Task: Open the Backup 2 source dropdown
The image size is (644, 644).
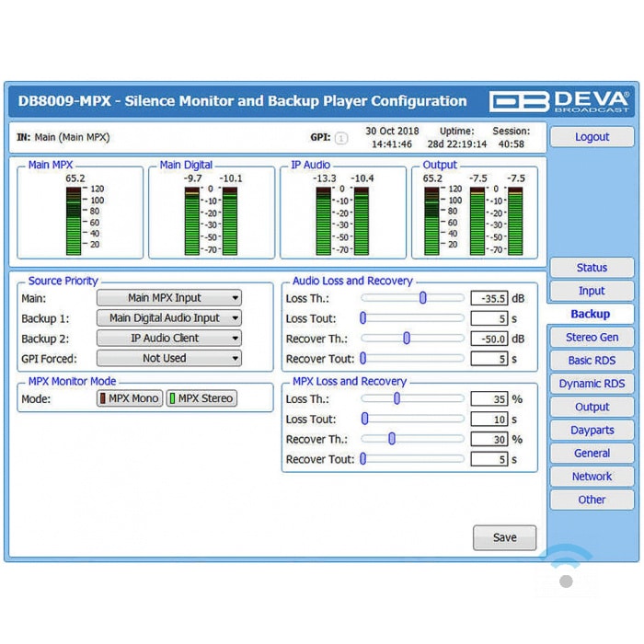Action: [169, 338]
